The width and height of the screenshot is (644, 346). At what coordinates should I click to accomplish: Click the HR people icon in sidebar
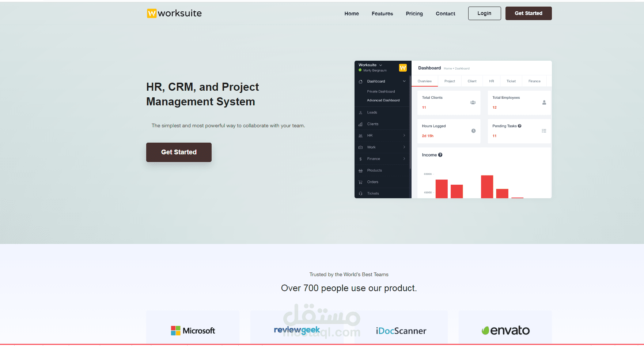360,136
